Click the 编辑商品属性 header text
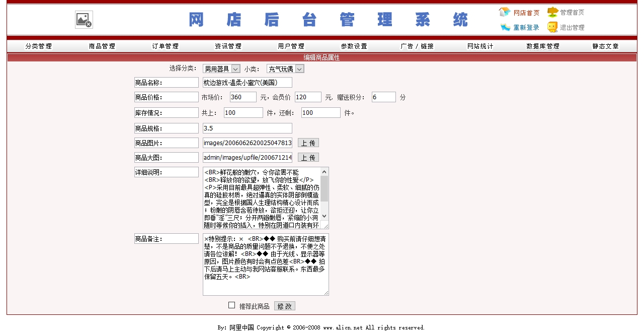Image resolution: width=644 pixels, height=333 pixels. tap(322, 57)
